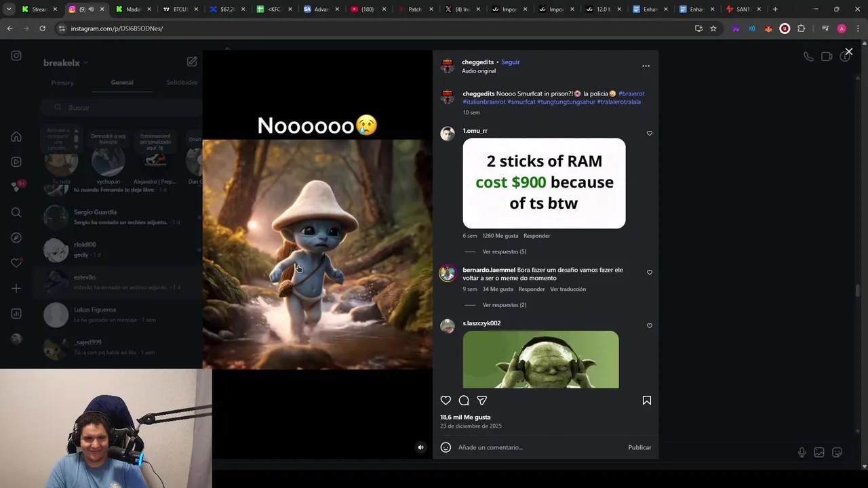The height and width of the screenshot is (488, 868).
Task: Share the post via paper plane icon
Action: tap(481, 401)
